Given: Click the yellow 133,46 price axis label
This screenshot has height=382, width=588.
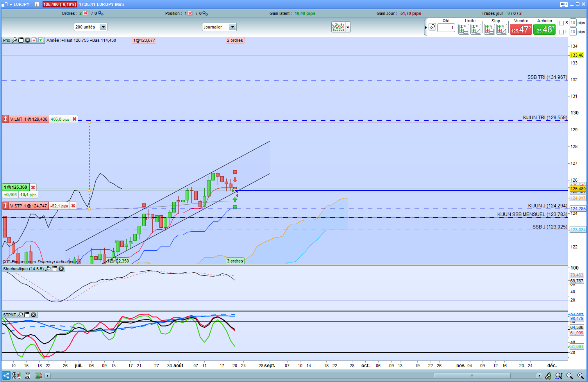Looking at the screenshot, I should [x=577, y=55].
